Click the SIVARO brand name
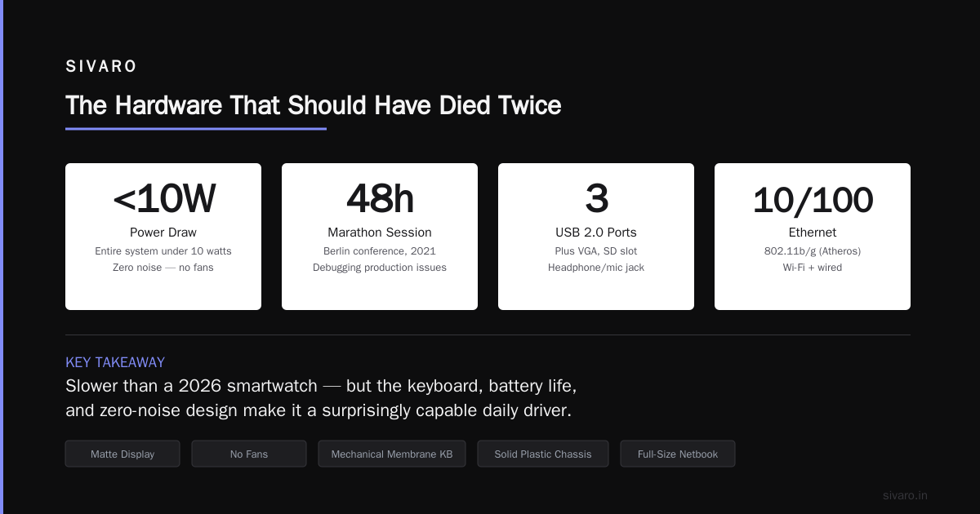This screenshot has width=980, height=514. (x=101, y=67)
